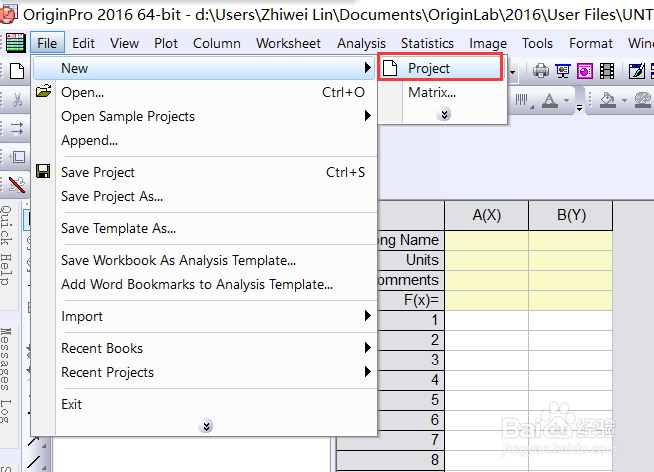Choose Save Workbook As Analysis Template...
654x472 pixels.
tap(204, 261)
